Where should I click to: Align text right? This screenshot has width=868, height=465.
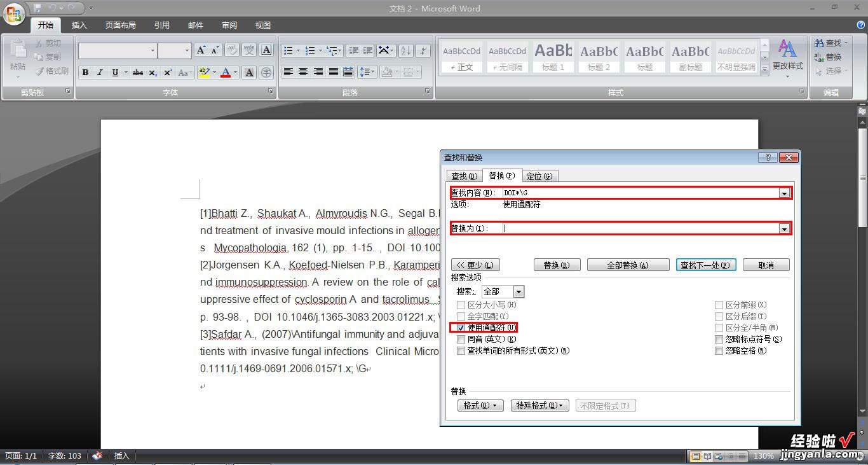pyautogui.click(x=318, y=72)
